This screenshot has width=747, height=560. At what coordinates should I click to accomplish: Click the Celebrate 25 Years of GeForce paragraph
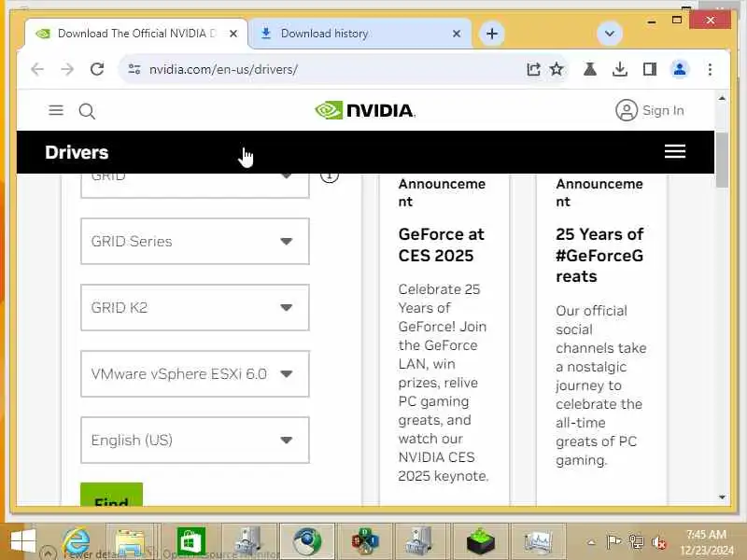click(x=444, y=383)
